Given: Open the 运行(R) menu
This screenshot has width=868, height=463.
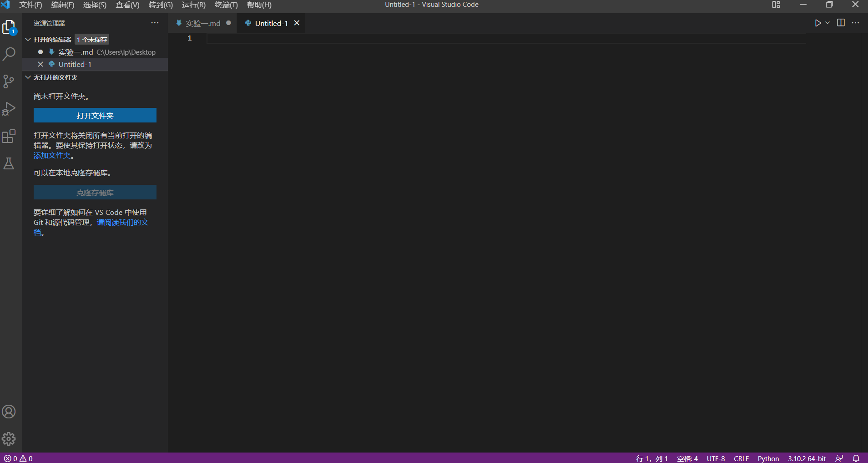Looking at the screenshot, I should (x=194, y=5).
